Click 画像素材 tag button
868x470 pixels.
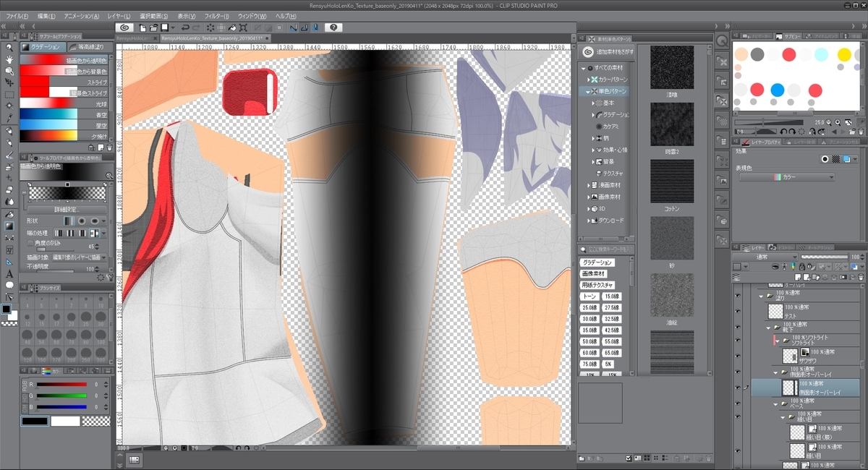pos(592,273)
